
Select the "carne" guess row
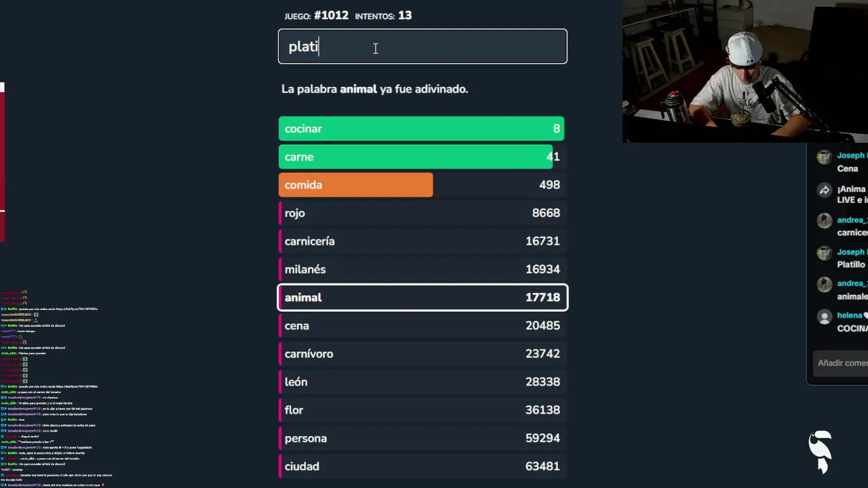421,157
